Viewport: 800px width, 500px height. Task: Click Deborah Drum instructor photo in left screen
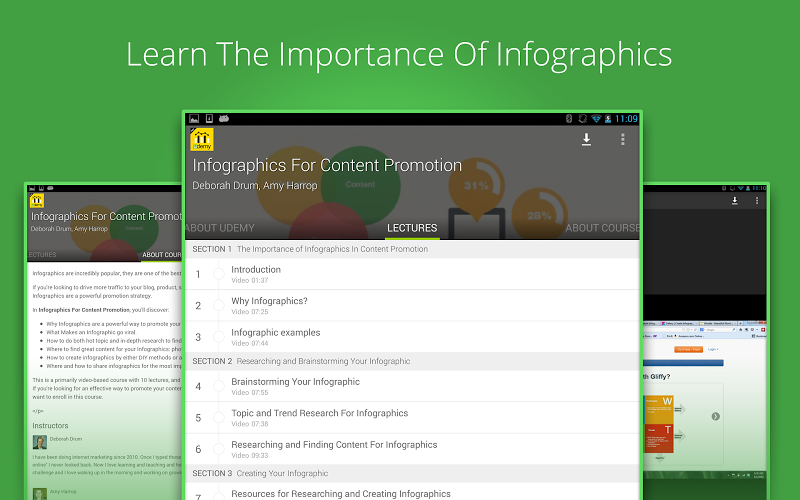pyautogui.click(x=40, y=442)
